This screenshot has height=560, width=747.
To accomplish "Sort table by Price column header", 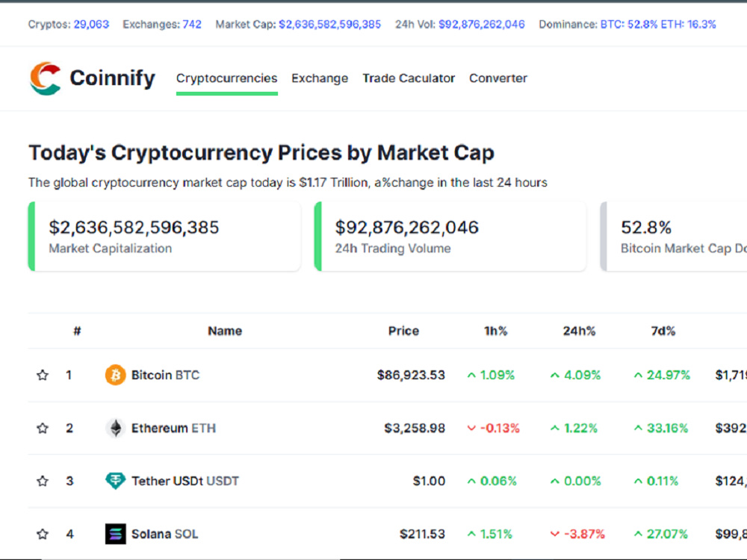I will point(403,331).
